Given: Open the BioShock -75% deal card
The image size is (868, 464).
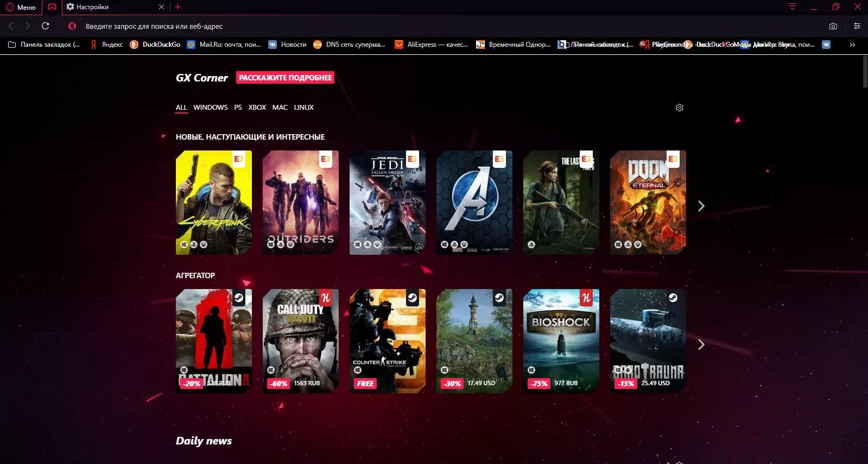Looking at the screenshot, I should pos(561,341).
